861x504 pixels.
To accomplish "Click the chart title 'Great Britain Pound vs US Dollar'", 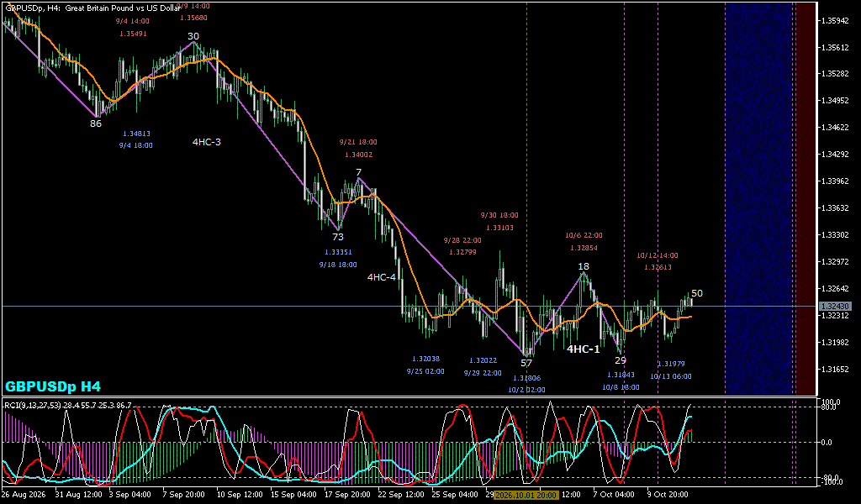I will point(123,8).
